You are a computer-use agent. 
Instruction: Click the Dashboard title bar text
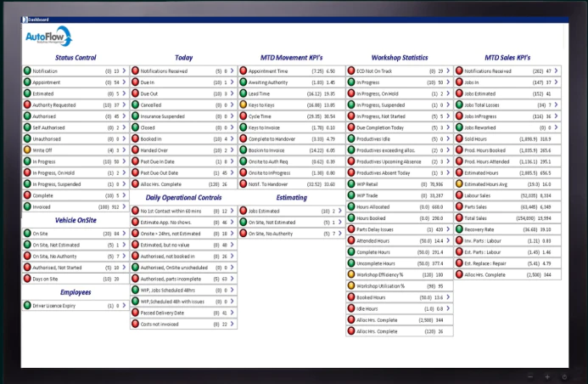[x=38, y=20]
